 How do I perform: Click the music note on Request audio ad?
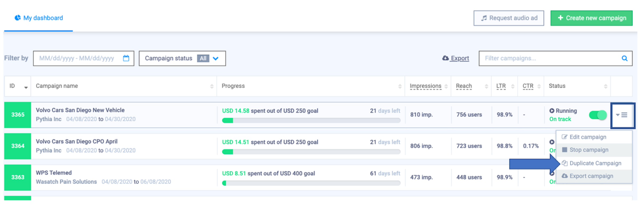[484, 18]
